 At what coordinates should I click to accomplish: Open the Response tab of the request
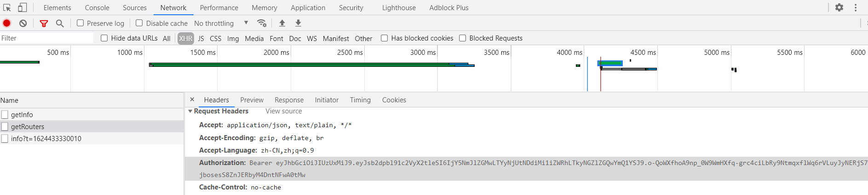coord(289,100)
